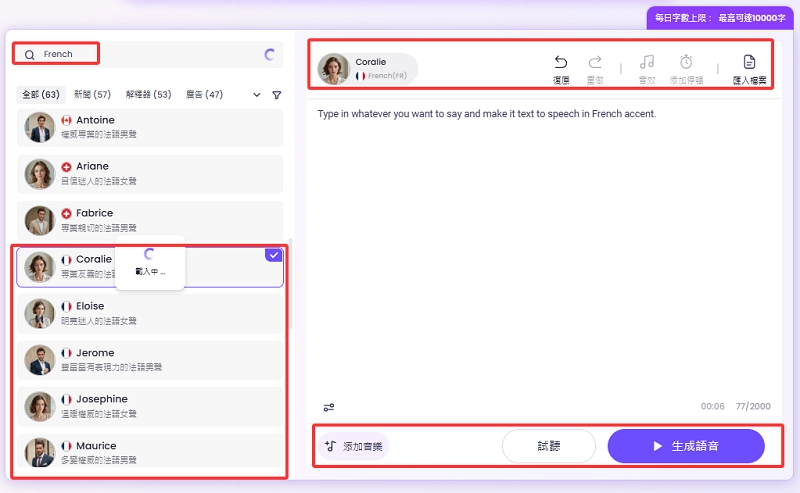Image resolution: width=800 pixels, height=493 pixels.
Task: Click the undo (復原) icon
Action: [561, 62]
